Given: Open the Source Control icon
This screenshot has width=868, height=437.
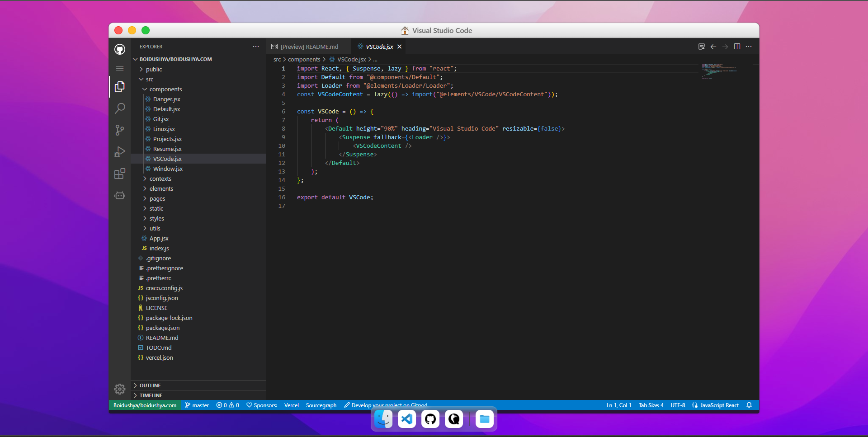Looking at the screenshot, I should pyautogui.click(x=120, y=130).
